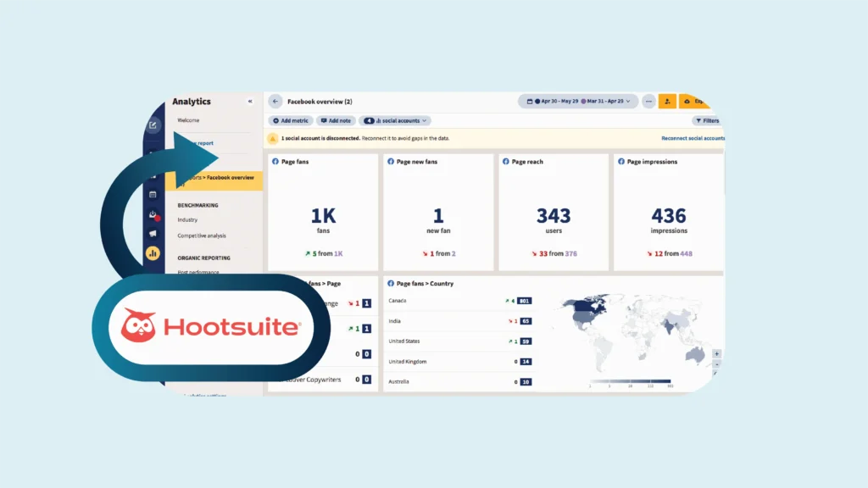
Task: Zoom in on the world map
Action: click(716, 353)
